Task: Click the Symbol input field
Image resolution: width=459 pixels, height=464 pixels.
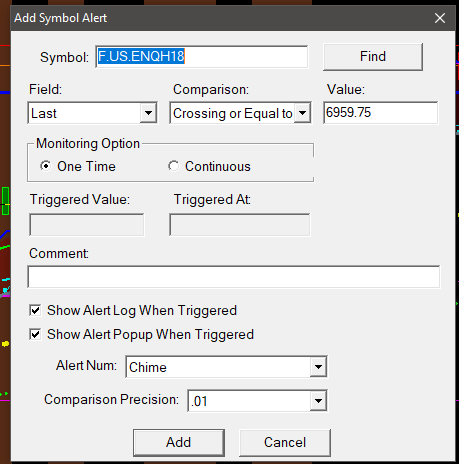Action: pos(202,57)
